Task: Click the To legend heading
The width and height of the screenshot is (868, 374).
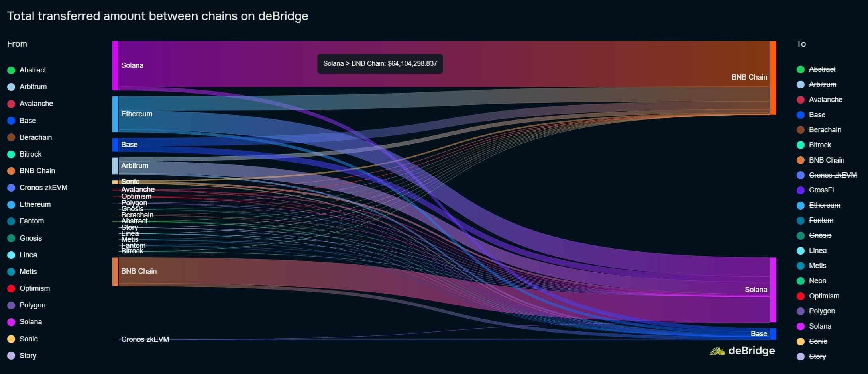Action: (801, 44)
